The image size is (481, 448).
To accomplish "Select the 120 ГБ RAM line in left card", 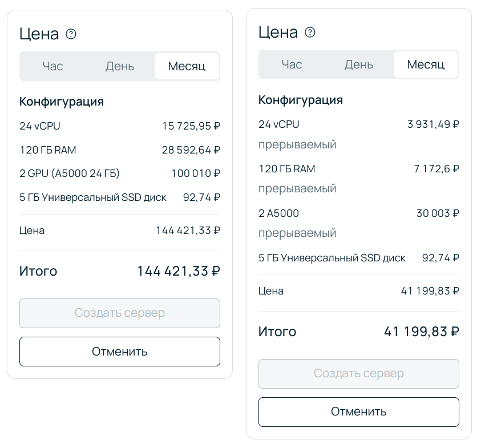I will (x=119, y=150).
